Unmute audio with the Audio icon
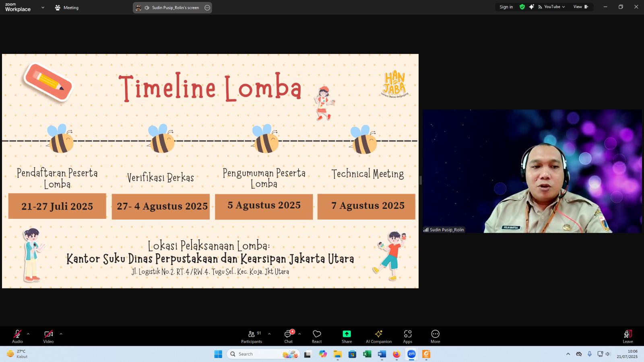This screenshot has width=644, height=362. tap(17, 336)
